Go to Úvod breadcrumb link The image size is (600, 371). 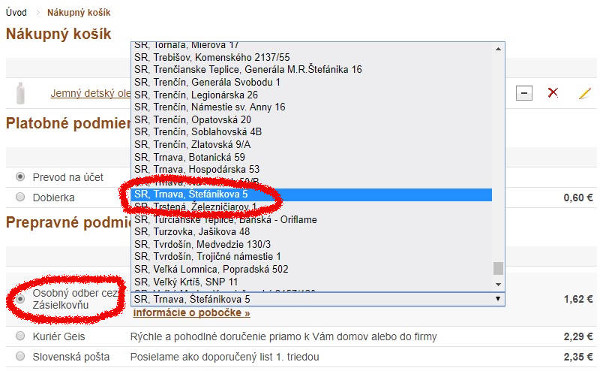coord(16,12)
